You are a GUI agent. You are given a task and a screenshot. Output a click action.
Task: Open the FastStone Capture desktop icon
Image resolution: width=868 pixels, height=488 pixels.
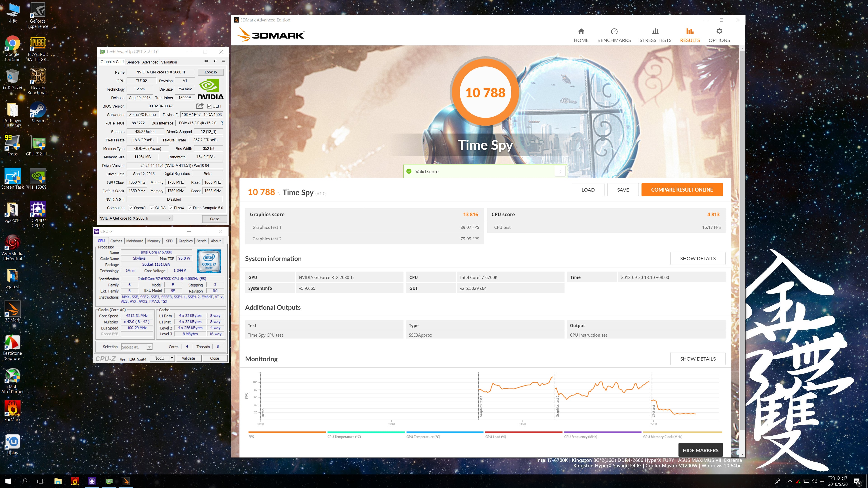[x=12, y=347]
